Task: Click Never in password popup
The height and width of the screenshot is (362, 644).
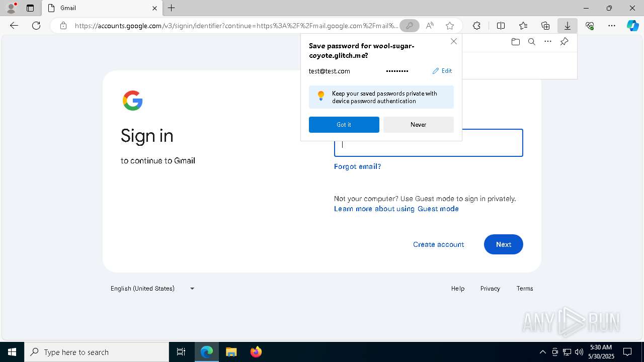Action: [x=419, y=125]
